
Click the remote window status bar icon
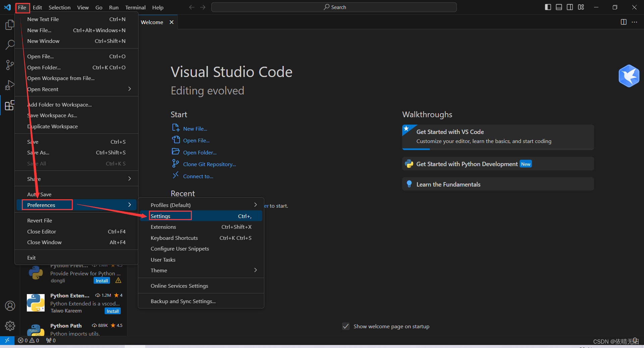pyautogui.click(x=7, y=340)
